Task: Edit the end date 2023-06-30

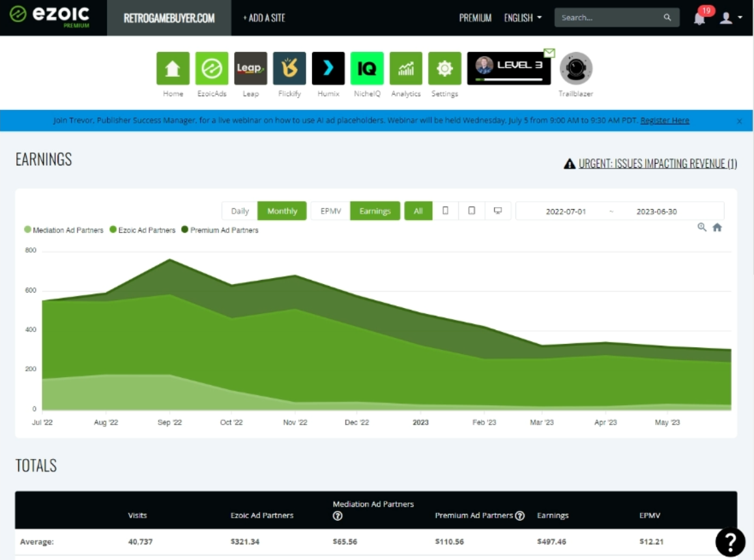Action: click(x=657, y=212)
